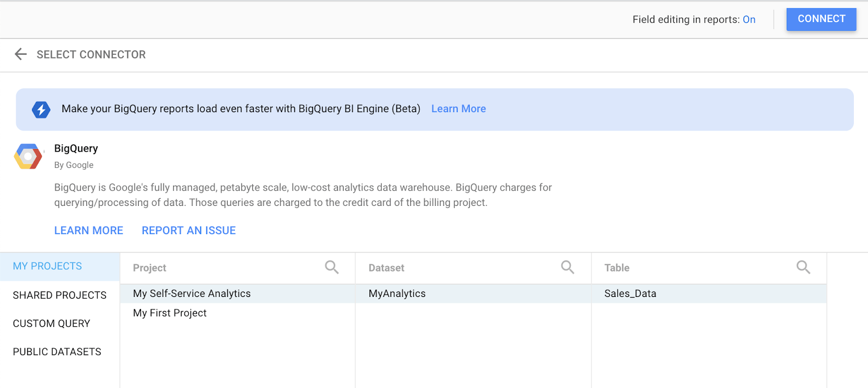Choose the MyAnalytics dataset
Screen dimensions: 868x388
(x=473, y=294)
